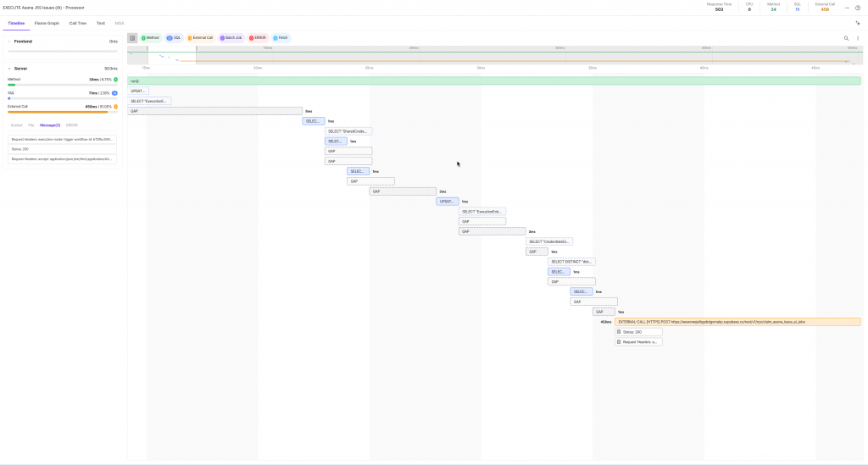Click the AI sparkle icon below header

tap(857, 24)
